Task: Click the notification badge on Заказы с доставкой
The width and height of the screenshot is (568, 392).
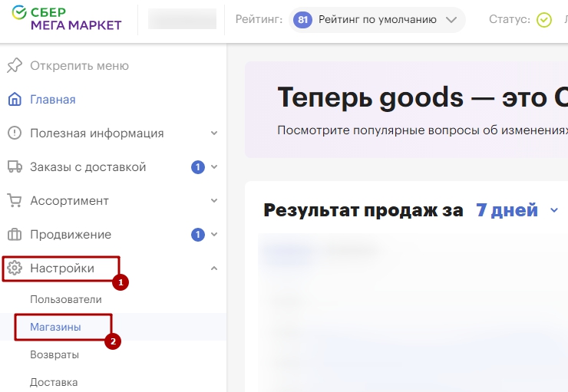Action: (198, 167)
